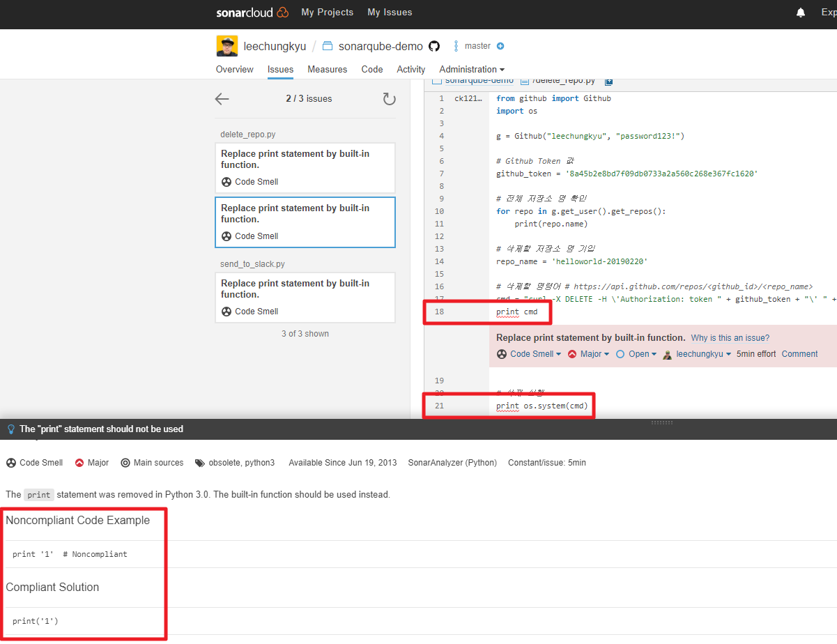The height and width of the screenshot is (644, 837).
Task: Click the send_to_slack.py file heading in list
Action: [252, 264]
